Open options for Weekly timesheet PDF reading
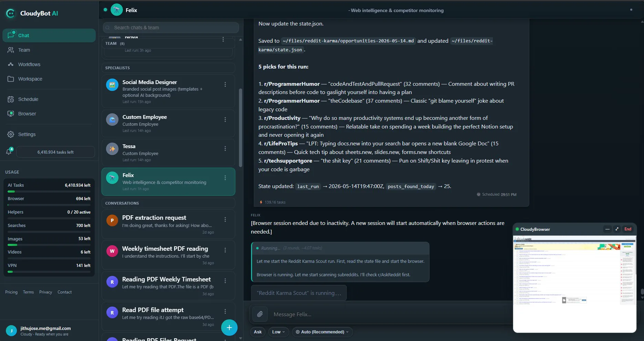 pyautogui.click(x=225, y=250)
